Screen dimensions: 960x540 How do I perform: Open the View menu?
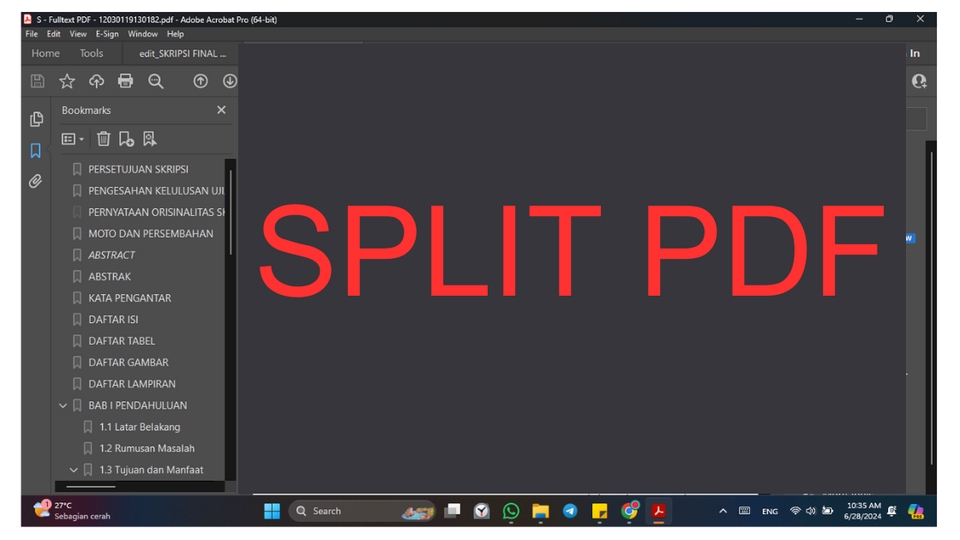point(78,34)
